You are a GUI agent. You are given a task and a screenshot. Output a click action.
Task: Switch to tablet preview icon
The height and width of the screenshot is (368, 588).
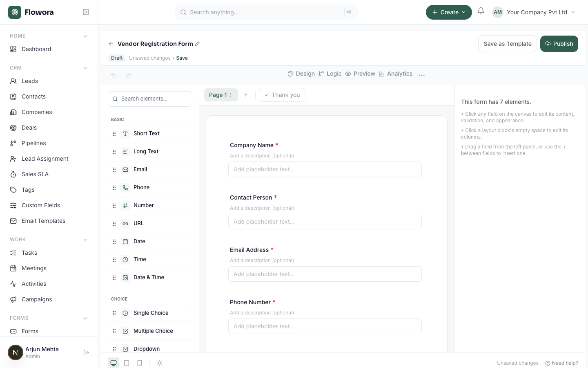pos(127,363)
